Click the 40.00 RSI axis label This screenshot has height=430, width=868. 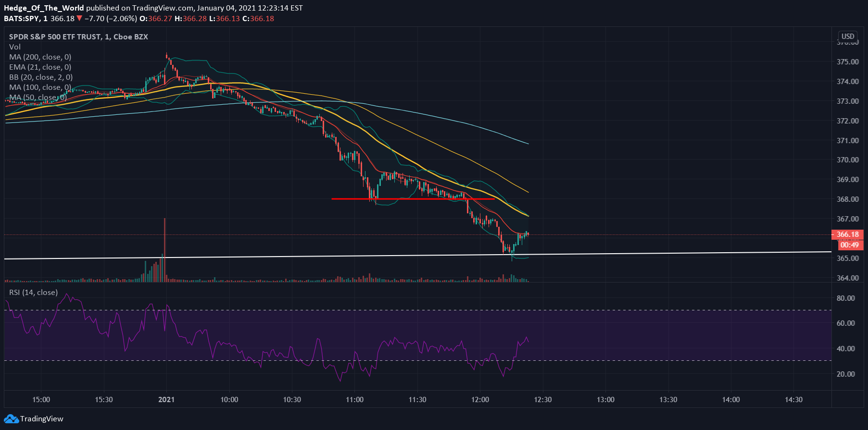(846, 348)
